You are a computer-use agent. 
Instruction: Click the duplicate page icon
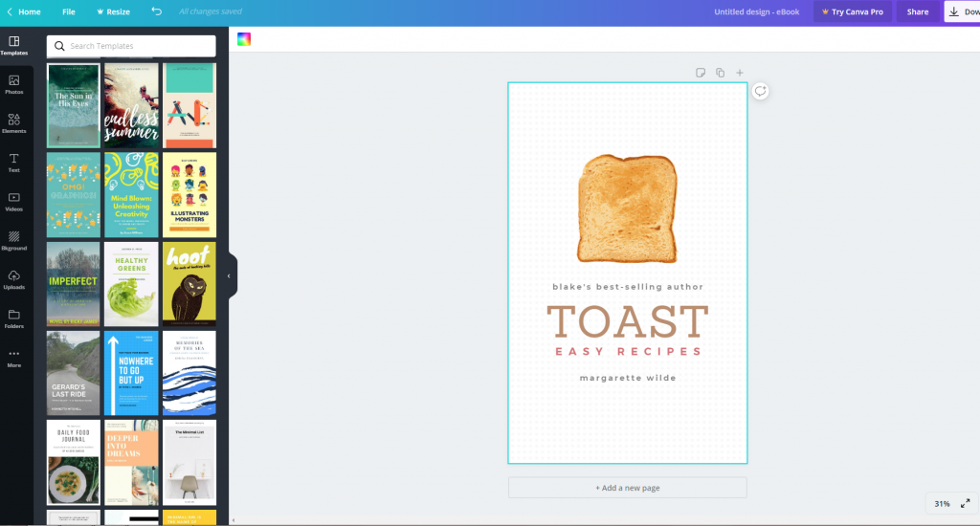click(720, 73)
